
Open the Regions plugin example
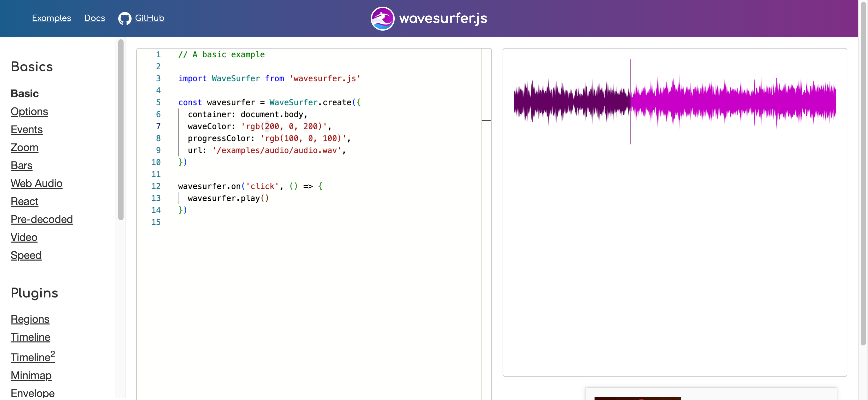30,319
